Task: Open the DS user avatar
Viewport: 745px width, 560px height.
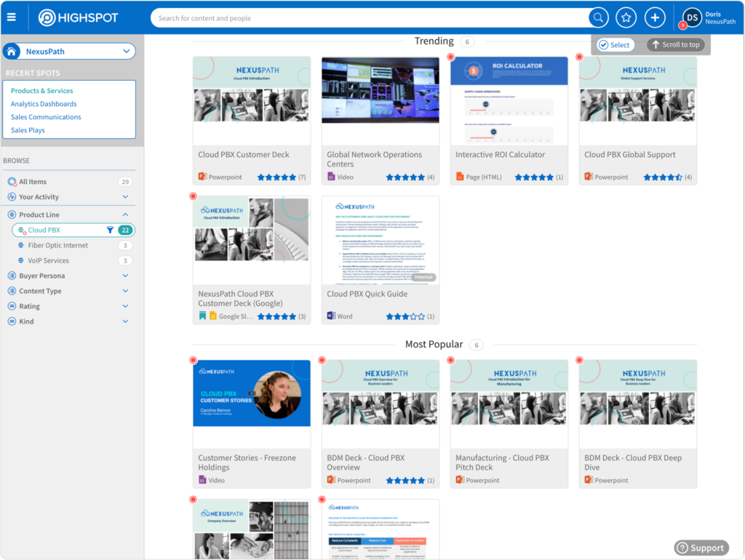Action: point(693,18)
